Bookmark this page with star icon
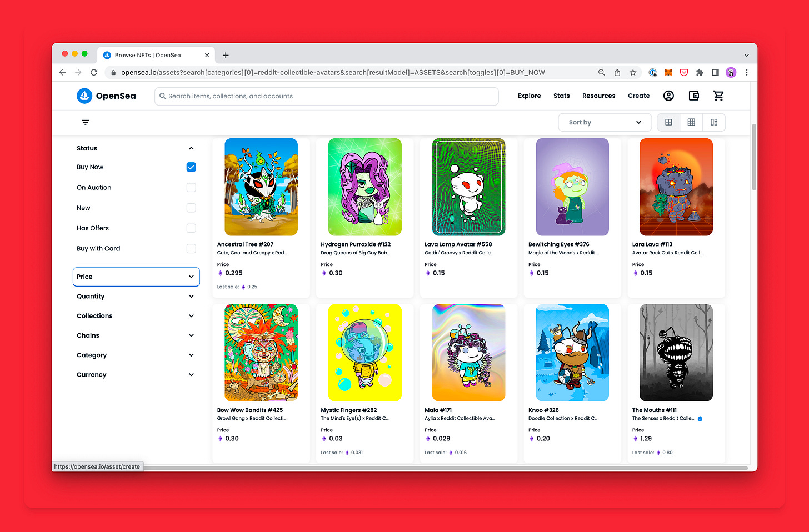Screen dimensions: 809x532 (633, 72)
